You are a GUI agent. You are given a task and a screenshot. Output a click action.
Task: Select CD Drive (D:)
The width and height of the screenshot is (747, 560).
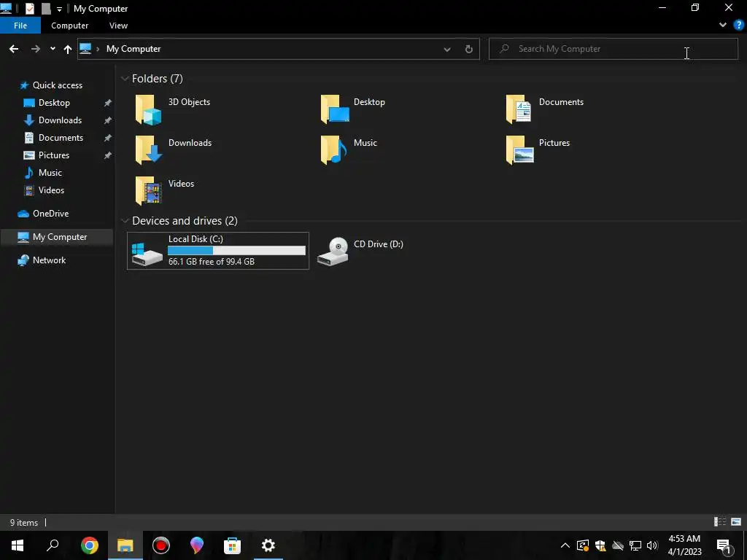(360, 251)
